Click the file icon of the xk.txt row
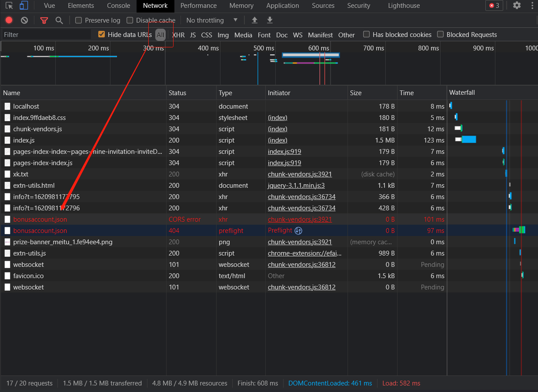 click(x=7, y=174)
